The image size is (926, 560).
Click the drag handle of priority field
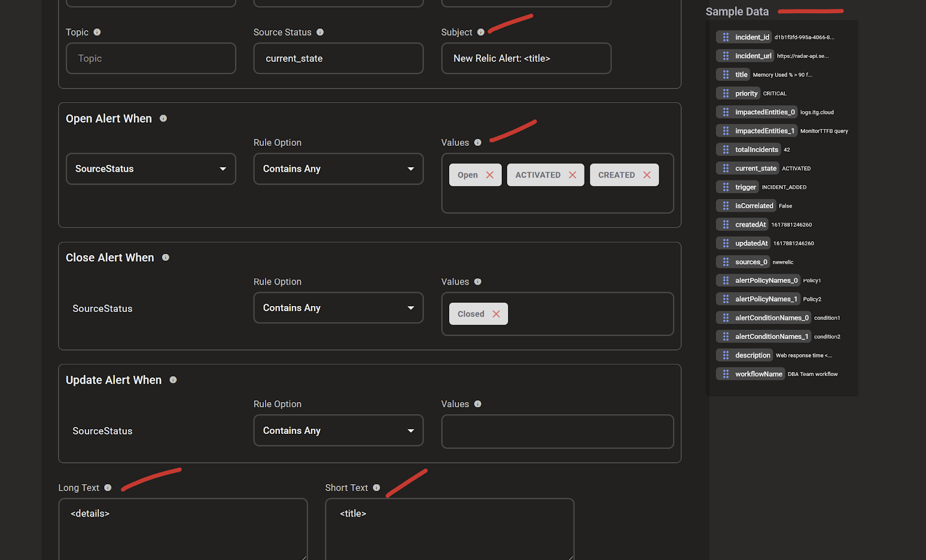point(726,93)
